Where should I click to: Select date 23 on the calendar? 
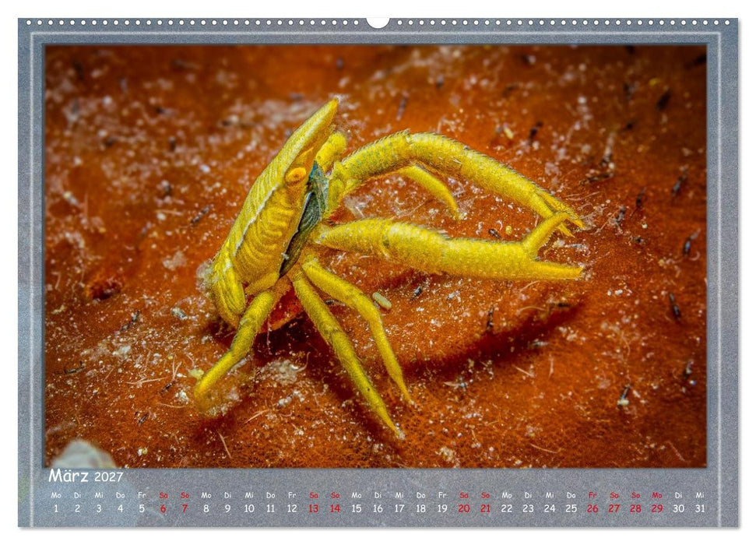click(528, 508)
